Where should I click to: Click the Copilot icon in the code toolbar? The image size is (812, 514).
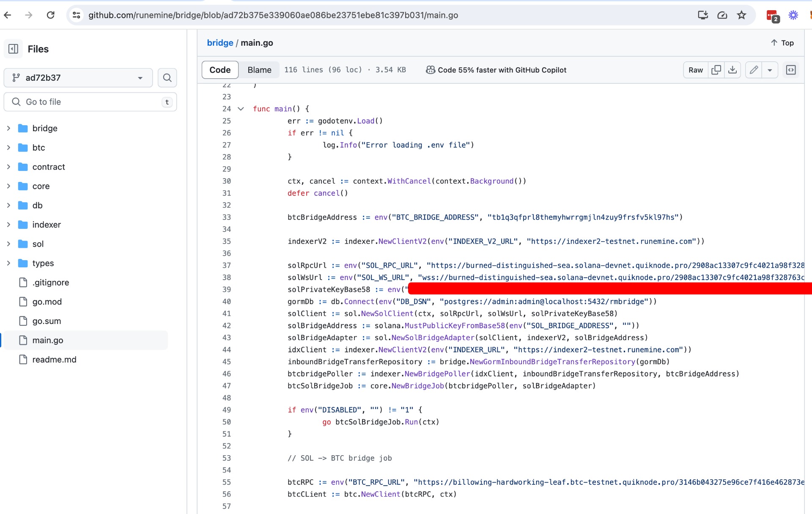tap(430, 70)
